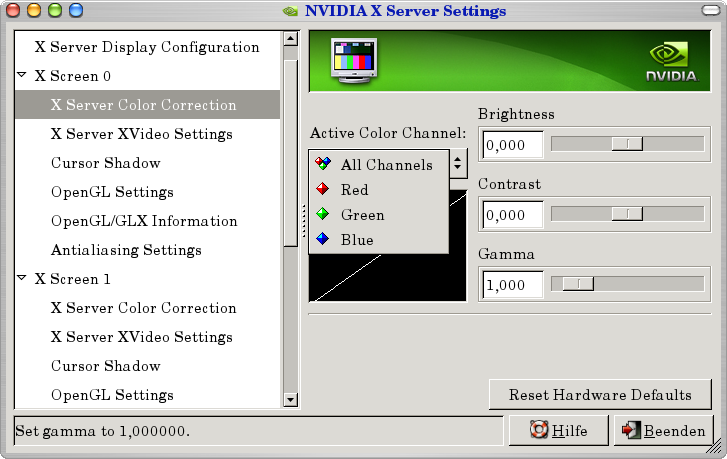Click the Contrast slider handle

(627, 214)
